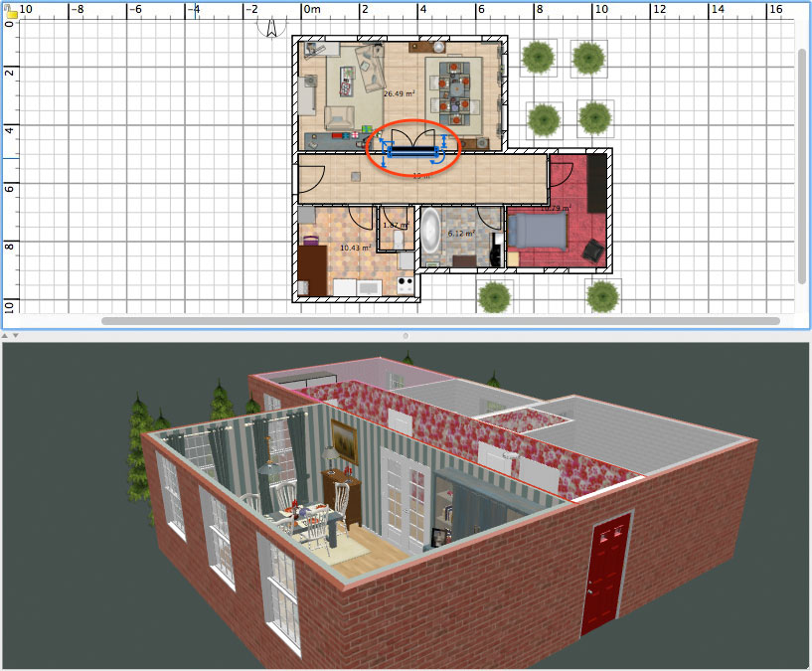Select the armchair in the living room plan
This screenshot has width=812, height=671.
click(340, 116)
